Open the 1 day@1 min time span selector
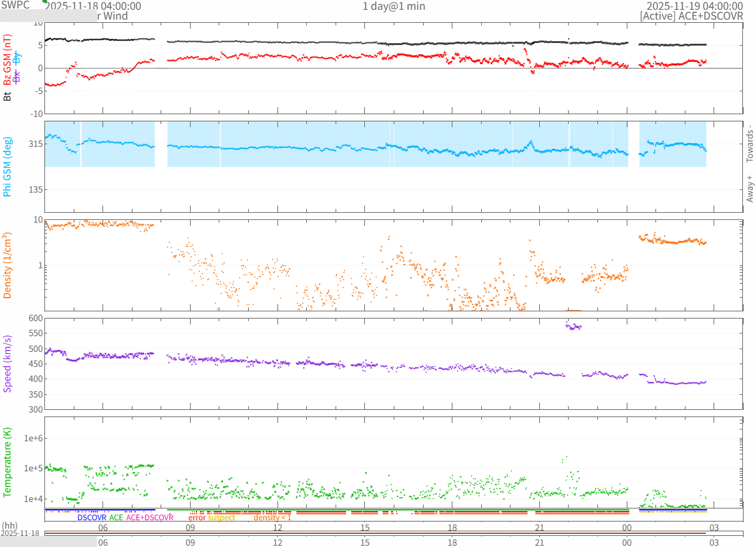 (394, 6)
